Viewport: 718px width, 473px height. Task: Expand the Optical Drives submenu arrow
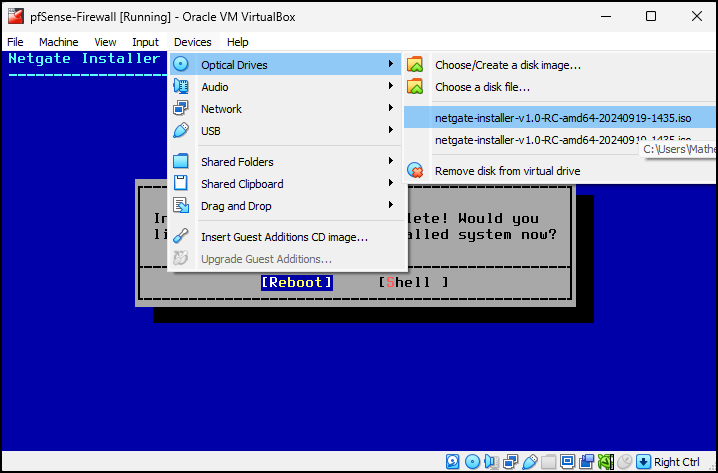point(391,64)
